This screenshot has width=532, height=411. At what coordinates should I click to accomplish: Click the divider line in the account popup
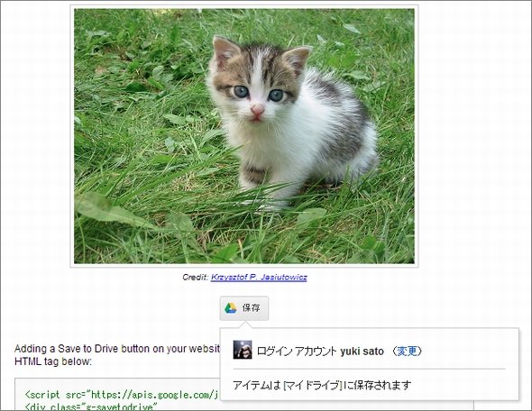(x=369, y=369)
